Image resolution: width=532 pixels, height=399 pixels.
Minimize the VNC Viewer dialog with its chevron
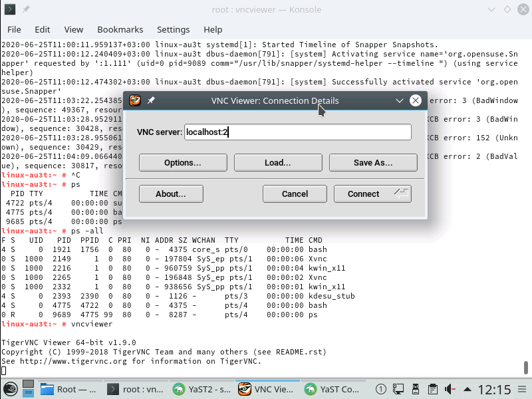pyautogui.click(x=400, y=100)
